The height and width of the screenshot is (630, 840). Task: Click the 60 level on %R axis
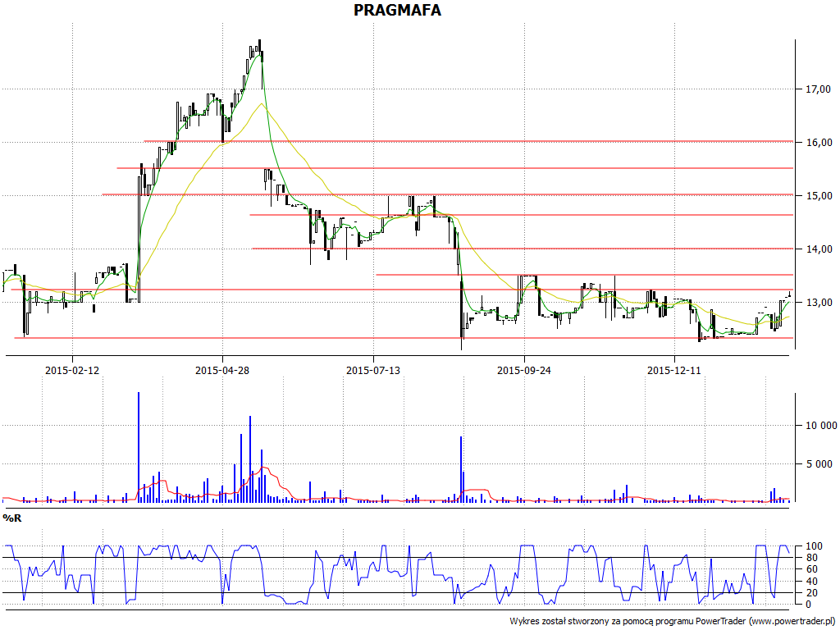pos(811,569)
